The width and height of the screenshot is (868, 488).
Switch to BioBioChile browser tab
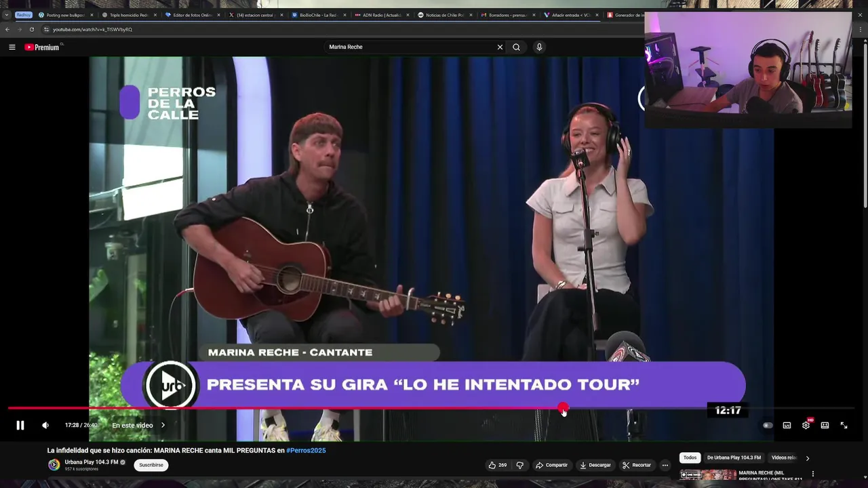(x=319, y=15)
